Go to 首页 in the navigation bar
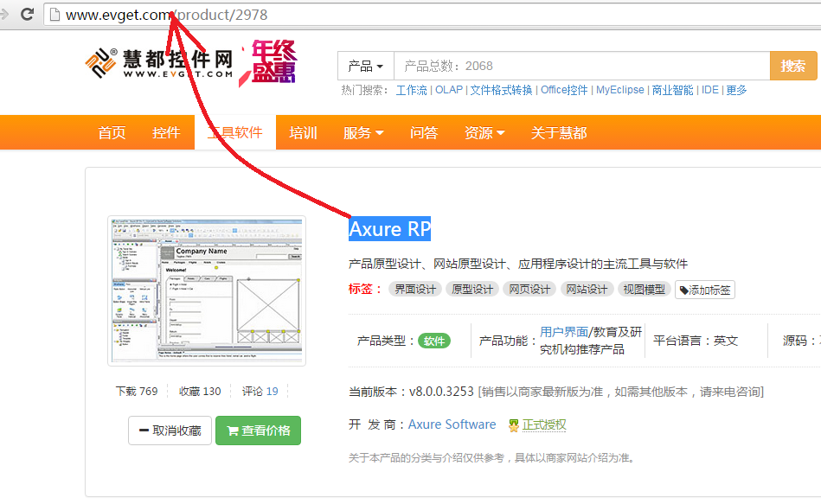 [x=112, y=132]
